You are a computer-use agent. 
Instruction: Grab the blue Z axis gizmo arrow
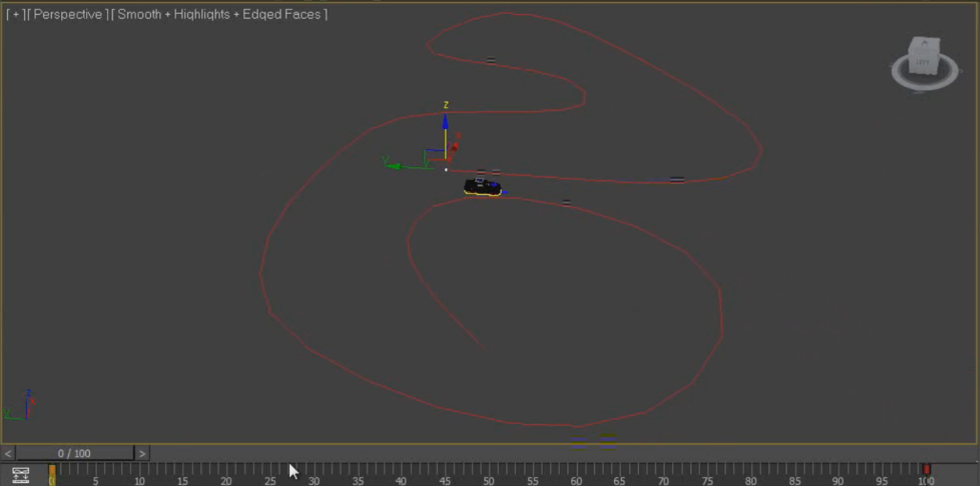click(446, 124)
